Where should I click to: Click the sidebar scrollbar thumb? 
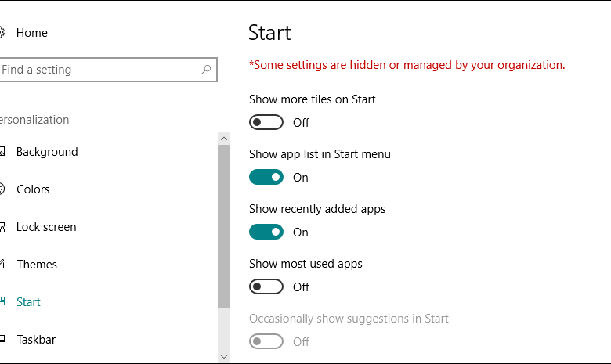tap(224, 227)
